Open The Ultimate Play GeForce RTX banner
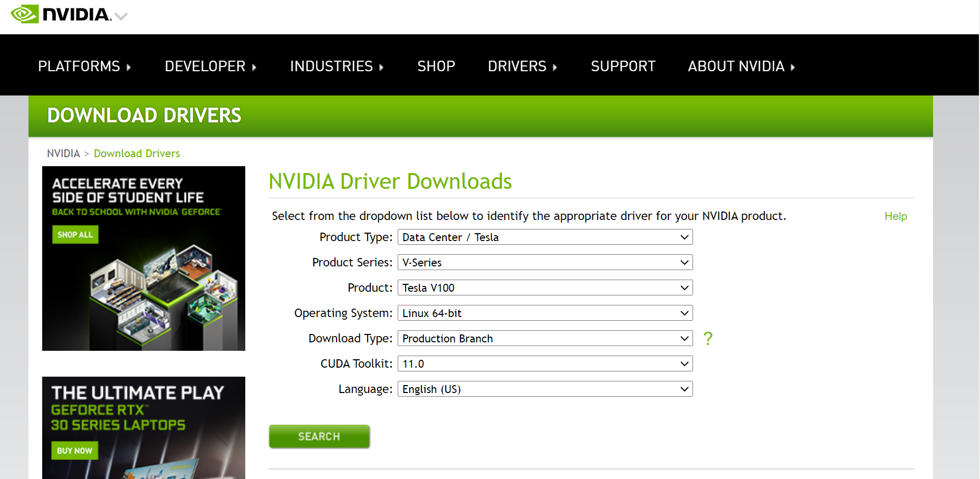The image size is (980, 479). click(143, 428)
